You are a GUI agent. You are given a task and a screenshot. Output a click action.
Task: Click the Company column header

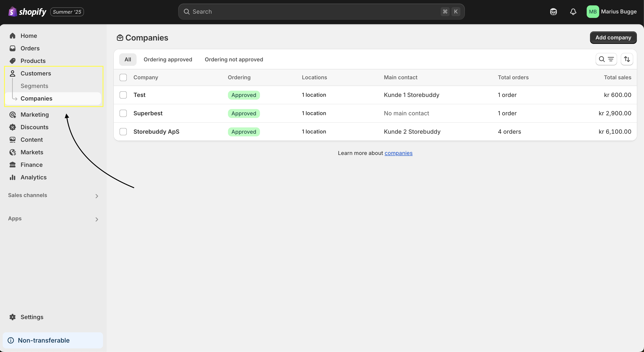click(x=146, y=77)
